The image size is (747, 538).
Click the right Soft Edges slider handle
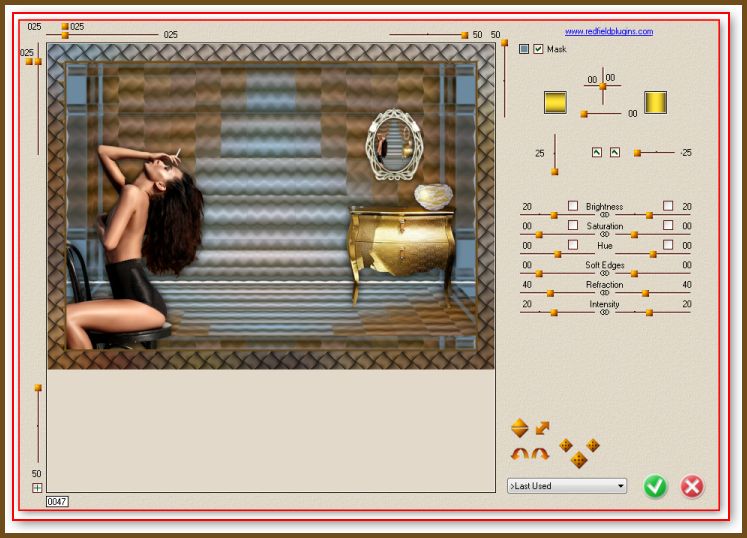pyautogui.click(x=634, y=274)
